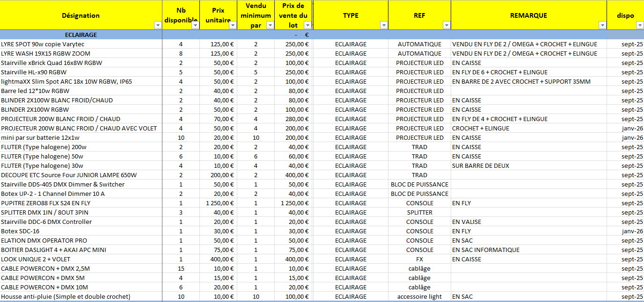Viewport: 644px width, 302px height.
Task: Select the LYRE WASH 19X15 RGBW ZOOM cell
Action: [x=81, y=53]
